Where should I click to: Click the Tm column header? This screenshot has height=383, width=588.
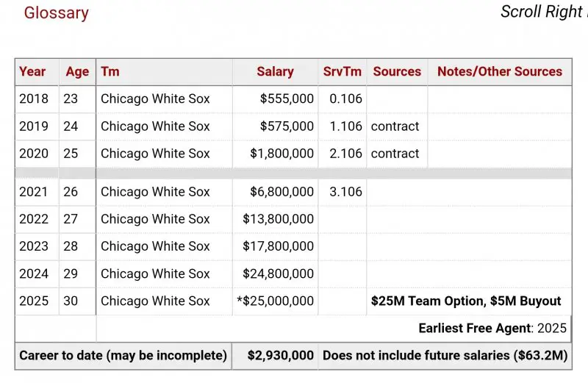[x=110, y=71]
